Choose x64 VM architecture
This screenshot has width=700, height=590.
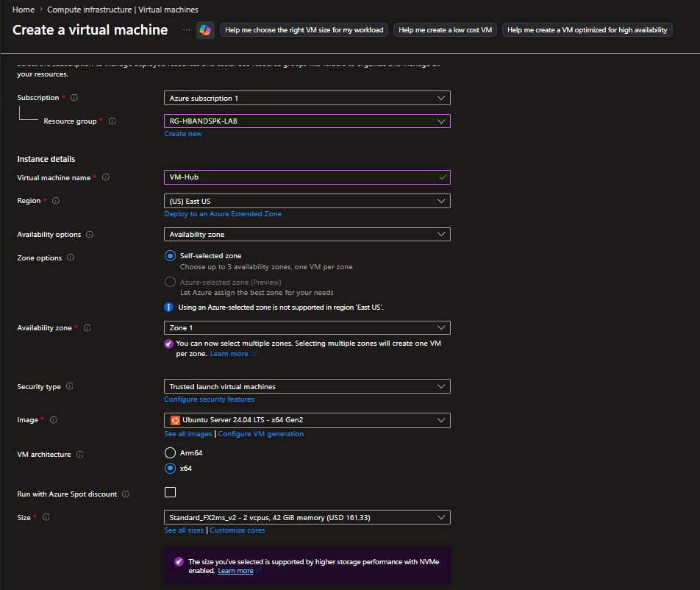[170, 468]
